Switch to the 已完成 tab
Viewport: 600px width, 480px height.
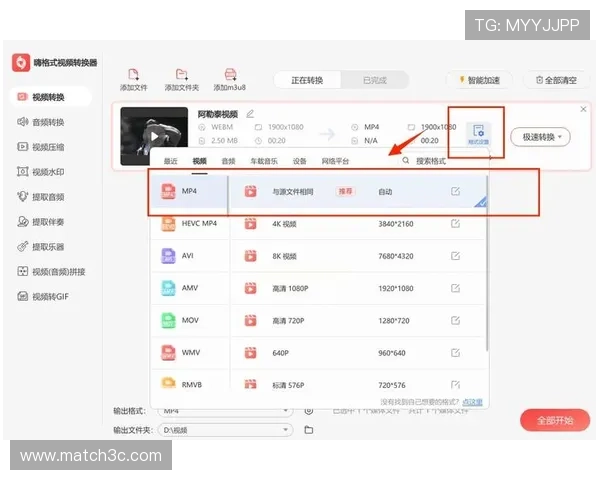pos(375,80)
